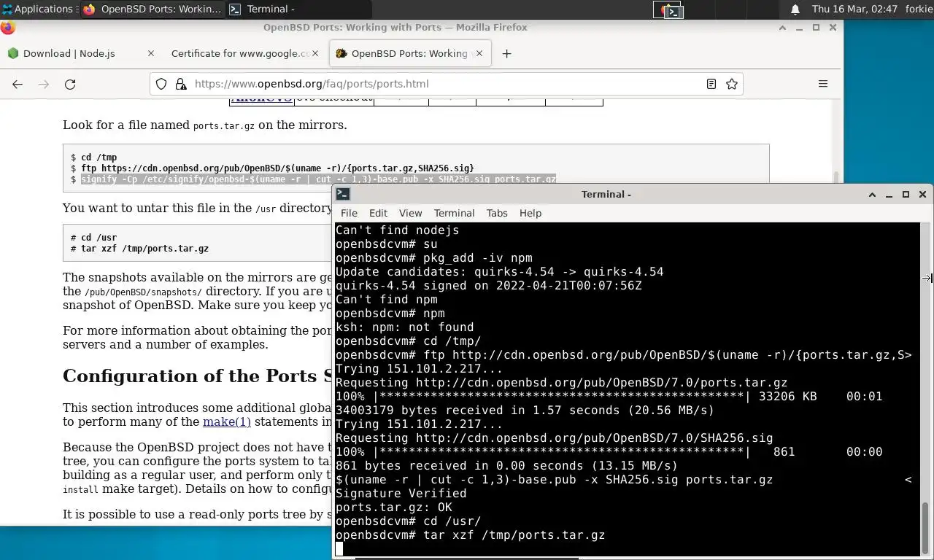Open Firefox tracking protection shield
Screen dimensions: 934x560
(161, 84)
